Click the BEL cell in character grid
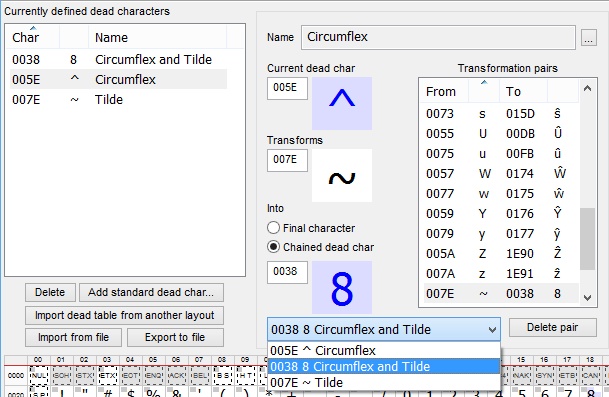Image resolution: width=609 pixels, height=397 pixels. point(199,376)
